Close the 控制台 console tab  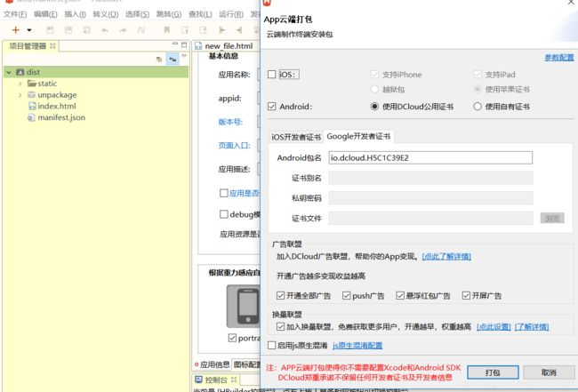click(234, 379)
